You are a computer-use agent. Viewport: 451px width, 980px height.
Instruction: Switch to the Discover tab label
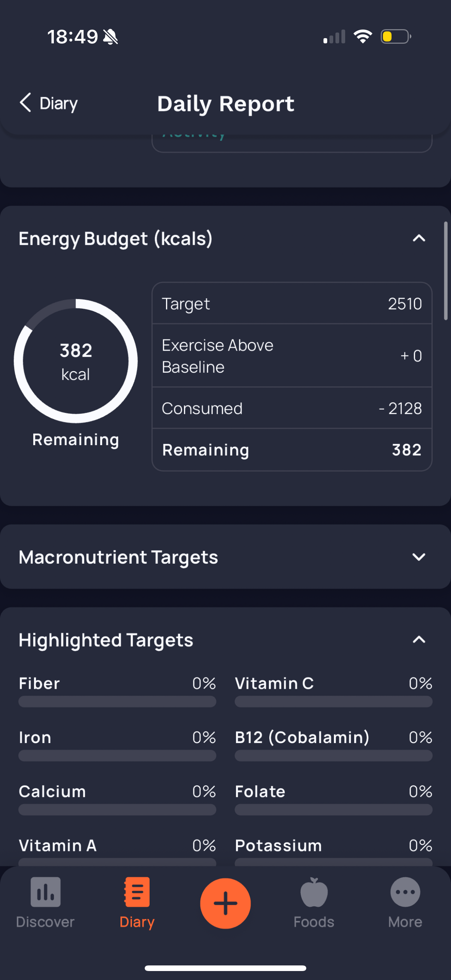[x=45, y=922]
